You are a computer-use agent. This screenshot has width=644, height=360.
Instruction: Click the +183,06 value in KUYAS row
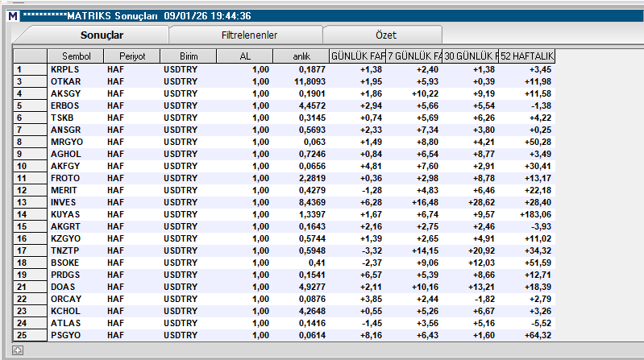pos(535,214)
